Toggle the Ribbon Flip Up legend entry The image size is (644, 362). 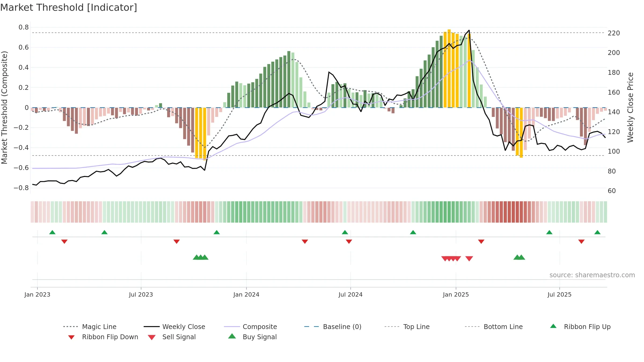coord(580,327)
